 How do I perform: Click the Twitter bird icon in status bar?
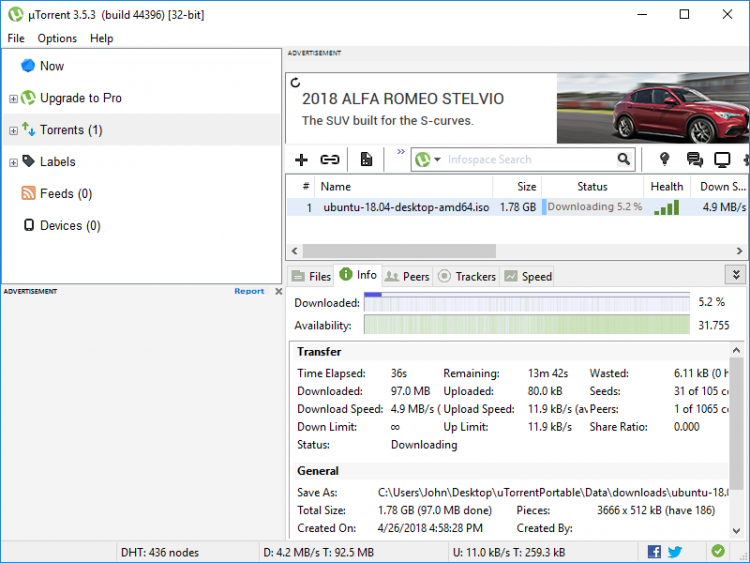point(675,551)
